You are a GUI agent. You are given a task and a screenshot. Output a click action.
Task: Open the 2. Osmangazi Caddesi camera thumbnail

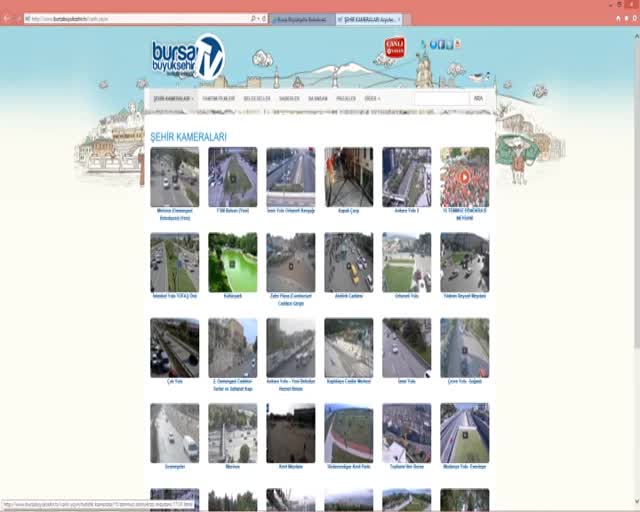233,348
